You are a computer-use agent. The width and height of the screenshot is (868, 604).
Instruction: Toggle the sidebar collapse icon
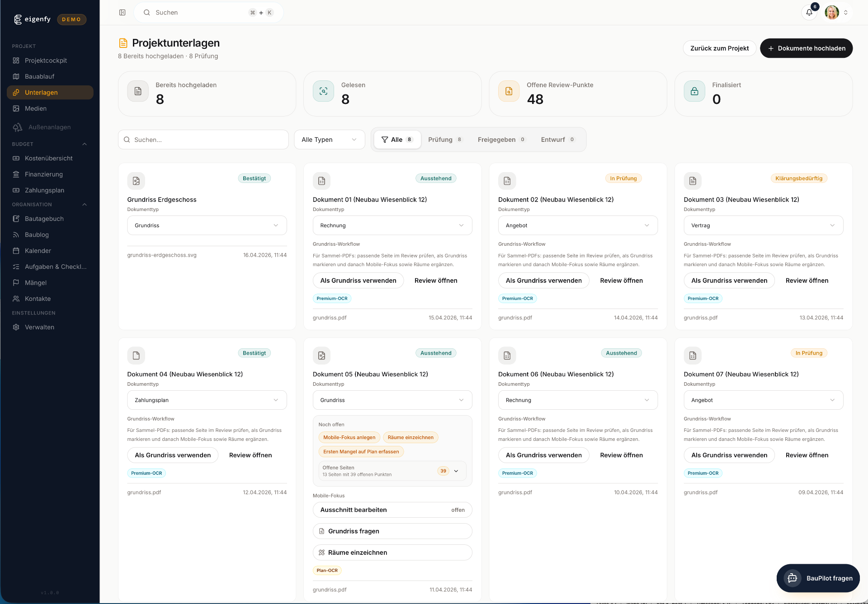pos(122,12)
